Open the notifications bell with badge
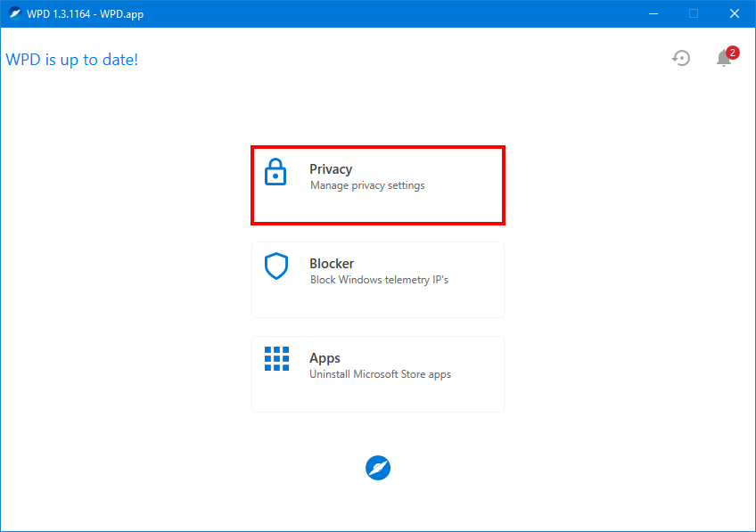 click(727, 57)
